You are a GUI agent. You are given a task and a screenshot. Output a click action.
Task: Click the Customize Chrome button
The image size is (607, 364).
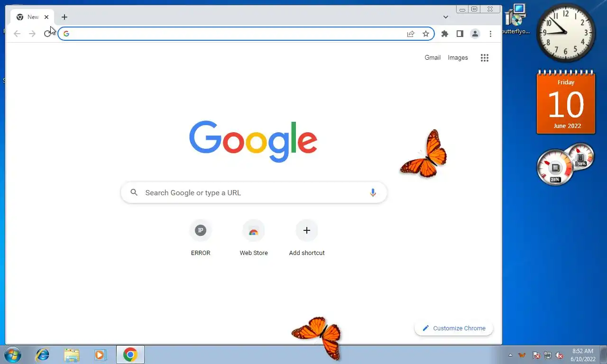point(454,328)
